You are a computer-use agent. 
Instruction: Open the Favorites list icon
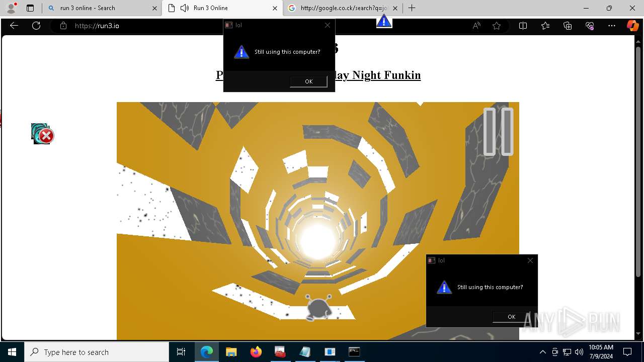coord(545,26)
